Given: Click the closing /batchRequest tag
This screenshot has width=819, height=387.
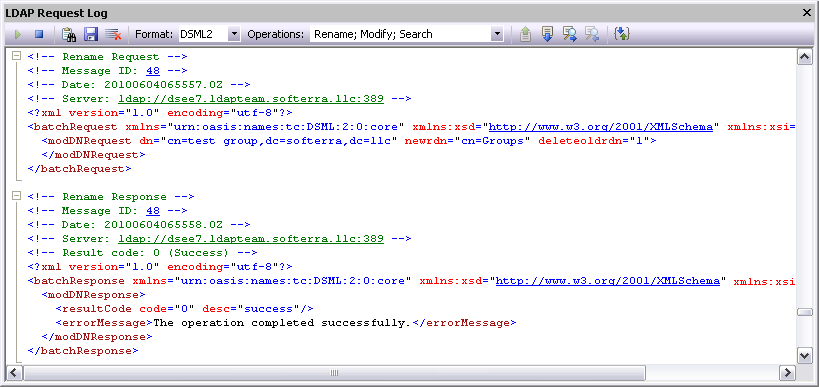Looking at the screenshot, I should [x=79, y=169].
